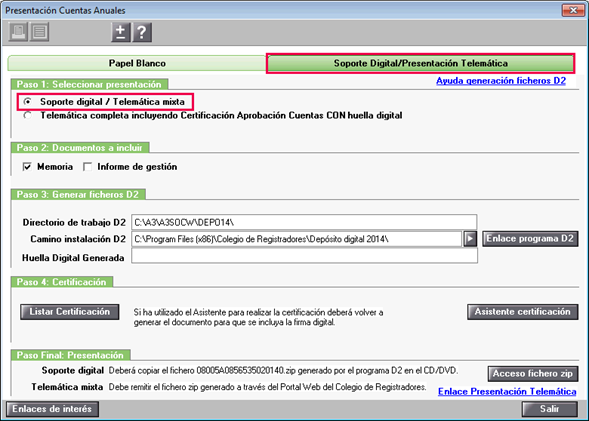The width and height of the screenshot is (589, 421).
Task: Switch to the Papel Blanco tab
Action: [137, 63]
